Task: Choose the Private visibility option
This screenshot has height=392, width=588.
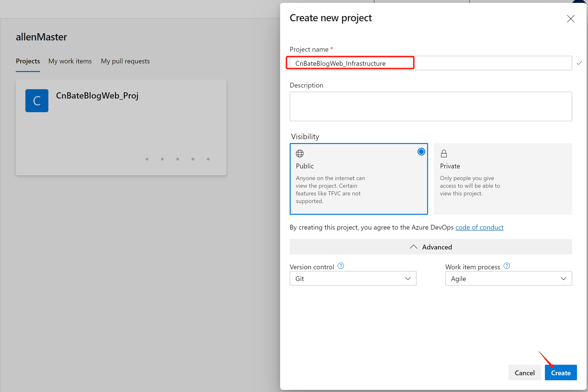Action: pos(503,179)
